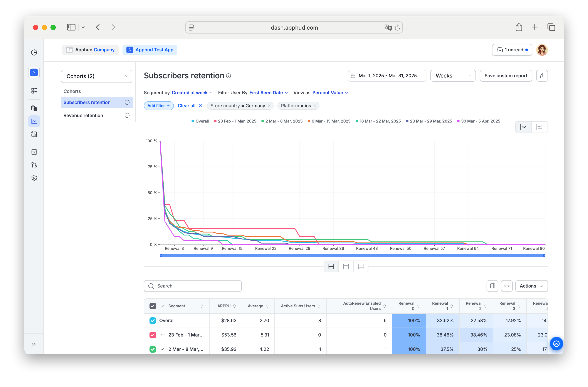Open the Cohorts (2) dropdown

coord(97,76)
